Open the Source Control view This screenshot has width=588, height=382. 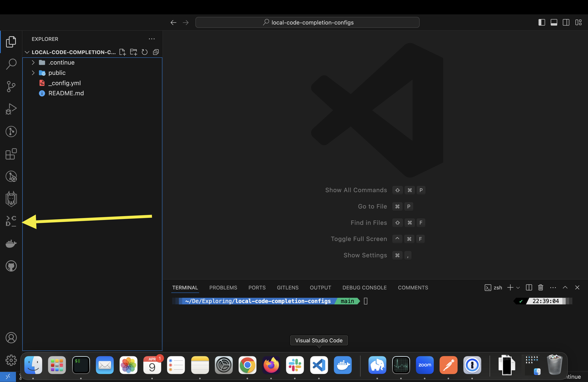tap(11, 87)
